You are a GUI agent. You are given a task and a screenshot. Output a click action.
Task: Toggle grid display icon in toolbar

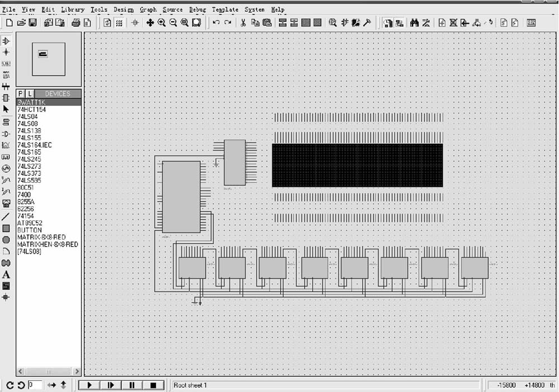119,23
